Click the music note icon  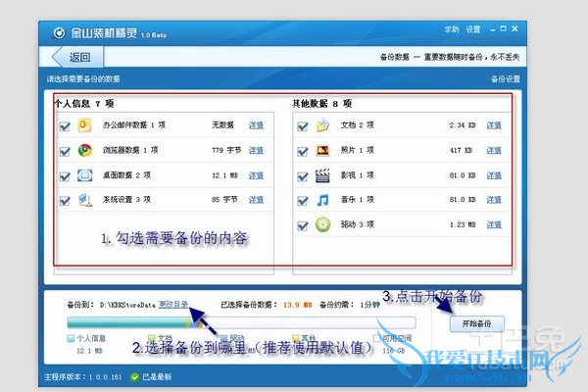point(322,200)
